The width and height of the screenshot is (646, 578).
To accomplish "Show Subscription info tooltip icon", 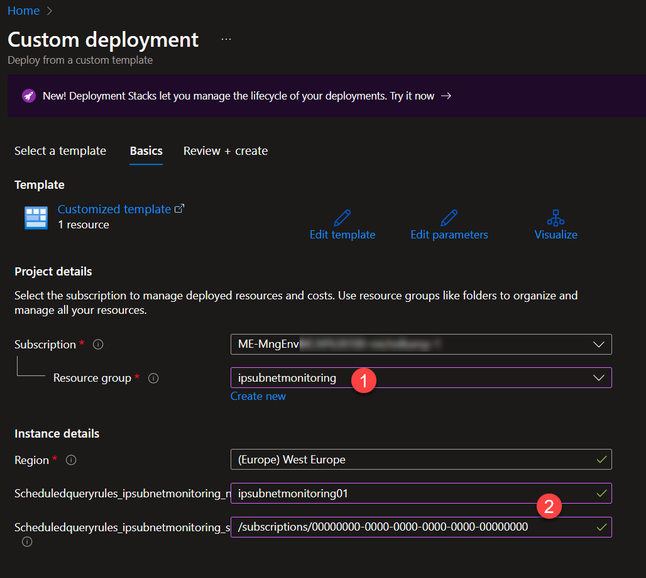I will tap(98, 344).
